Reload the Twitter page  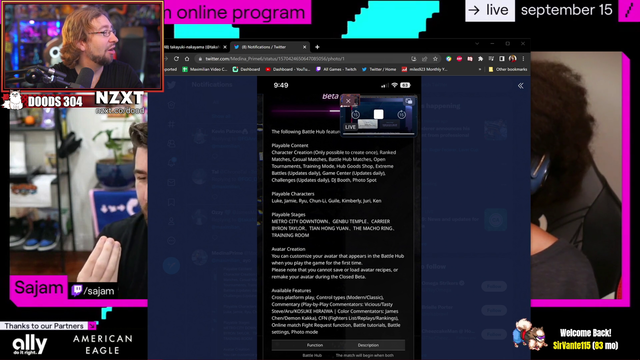coord(176,59)
